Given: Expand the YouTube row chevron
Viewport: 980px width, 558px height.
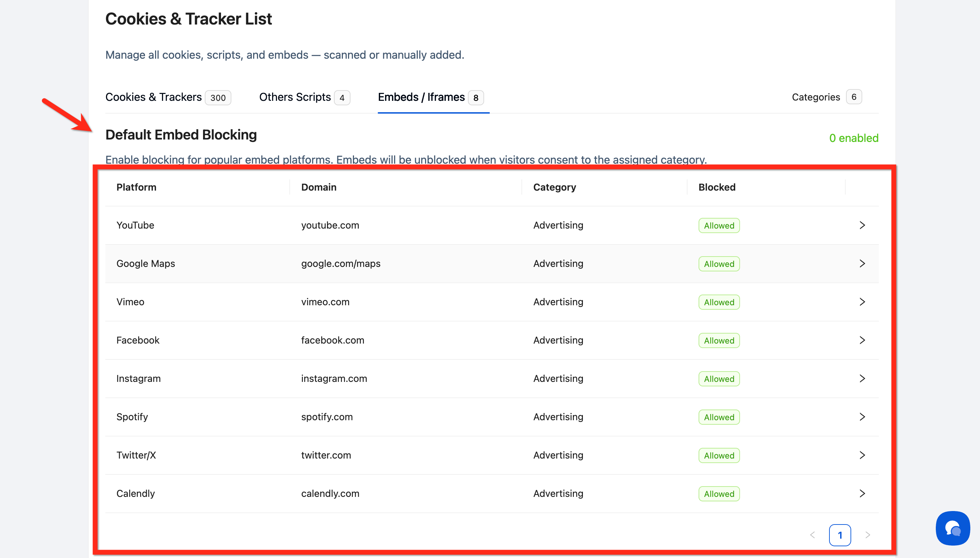Looking at the screenshot, I should (862, 225).
